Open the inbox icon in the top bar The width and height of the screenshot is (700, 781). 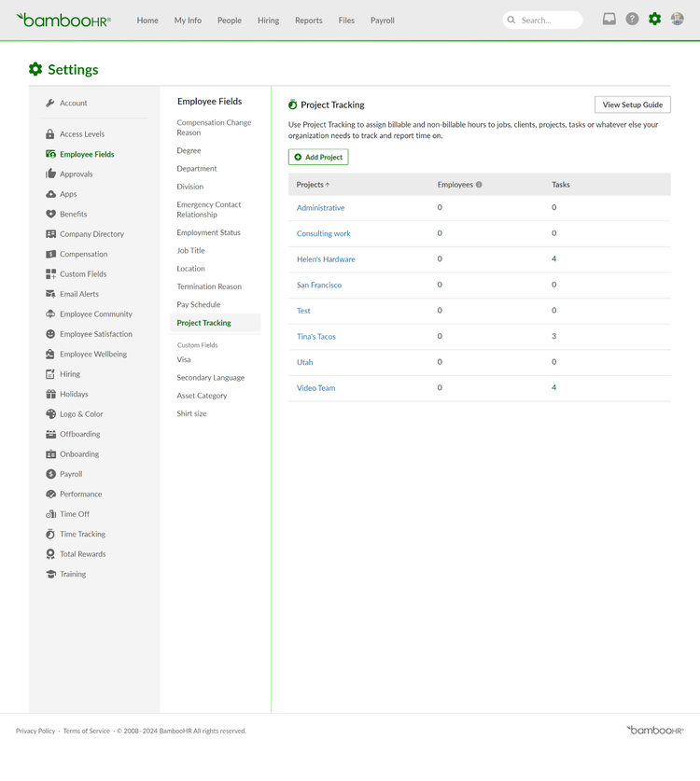[x=609, y=19]
